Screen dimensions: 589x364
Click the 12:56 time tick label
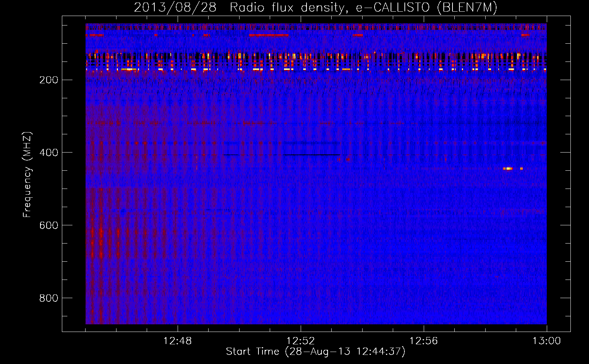point(424,341)
